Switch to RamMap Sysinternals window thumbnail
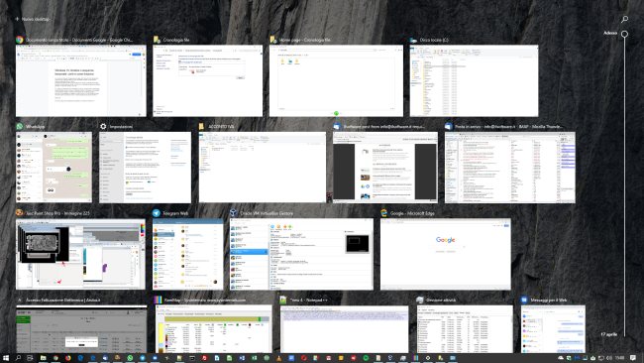The image size is (644, 363). coord(214,329)
